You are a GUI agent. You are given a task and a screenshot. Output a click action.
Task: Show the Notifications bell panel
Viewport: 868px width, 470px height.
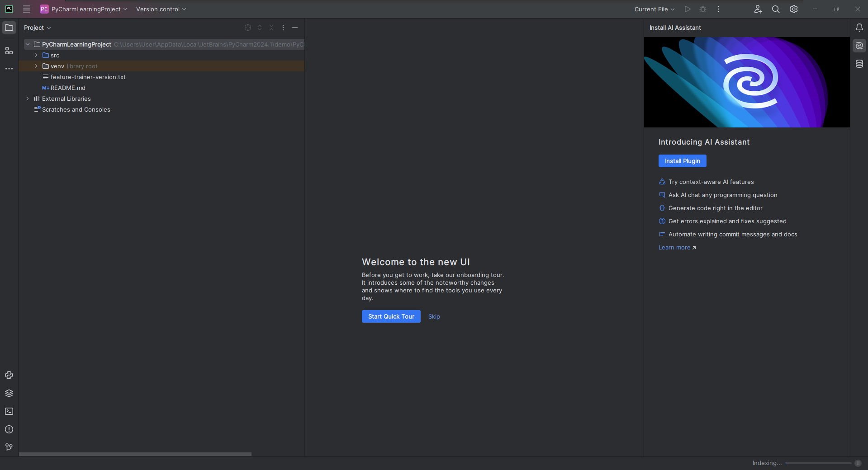859,28
